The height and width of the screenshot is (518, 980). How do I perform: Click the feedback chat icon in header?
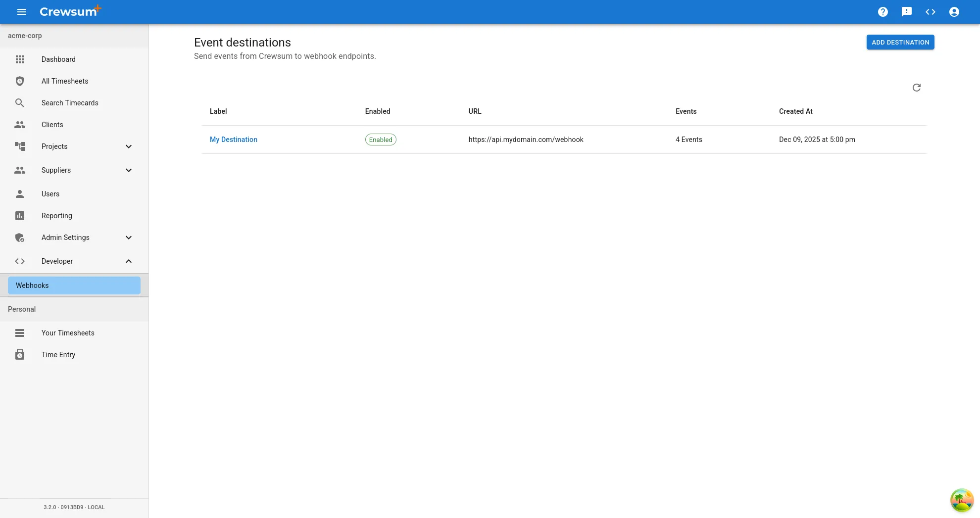[x=906, y=12]
